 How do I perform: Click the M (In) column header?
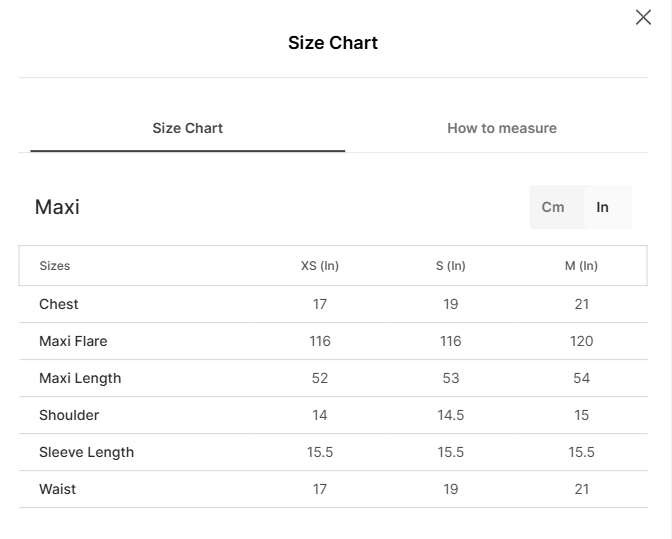[581, 266]
